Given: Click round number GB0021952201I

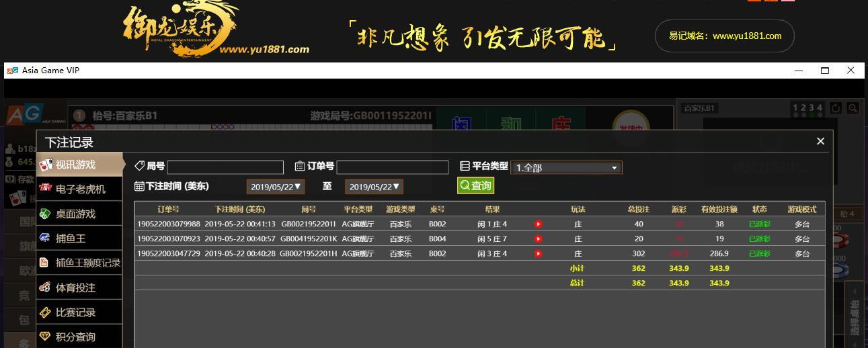Looking at the screenshot, I should pos(308,224).
